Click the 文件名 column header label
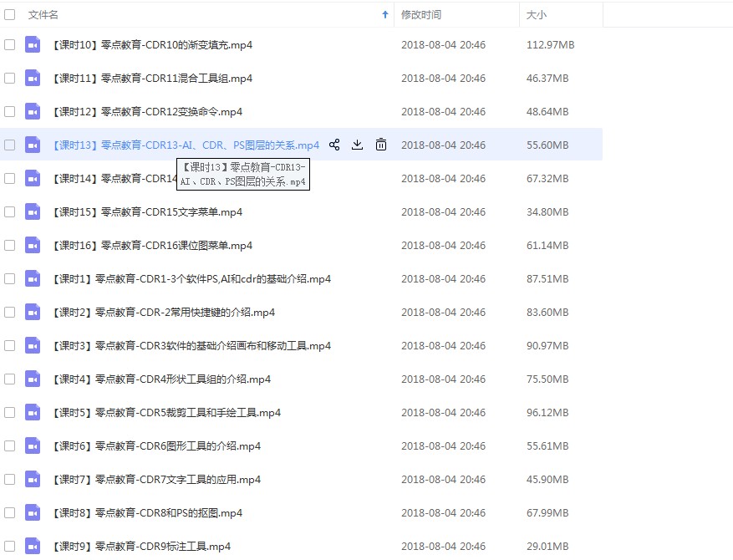Screen dimensions: 733x560 click(x=43, y=14)
